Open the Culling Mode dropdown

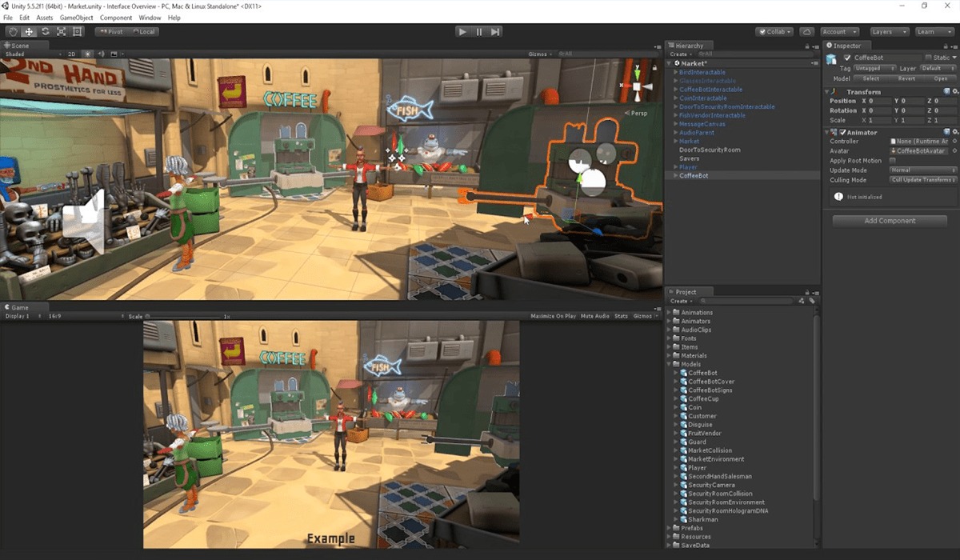(924, 180)
